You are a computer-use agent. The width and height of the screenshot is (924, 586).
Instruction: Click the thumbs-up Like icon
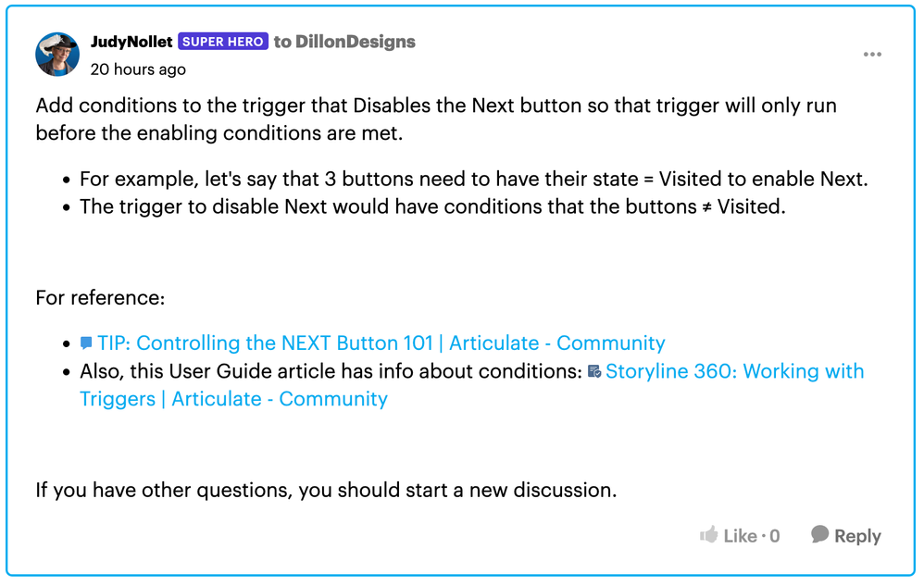point(709,535)
